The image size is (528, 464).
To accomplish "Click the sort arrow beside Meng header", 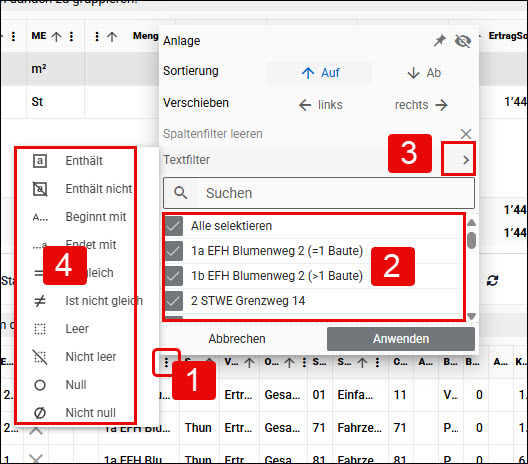I will point(112,36).
